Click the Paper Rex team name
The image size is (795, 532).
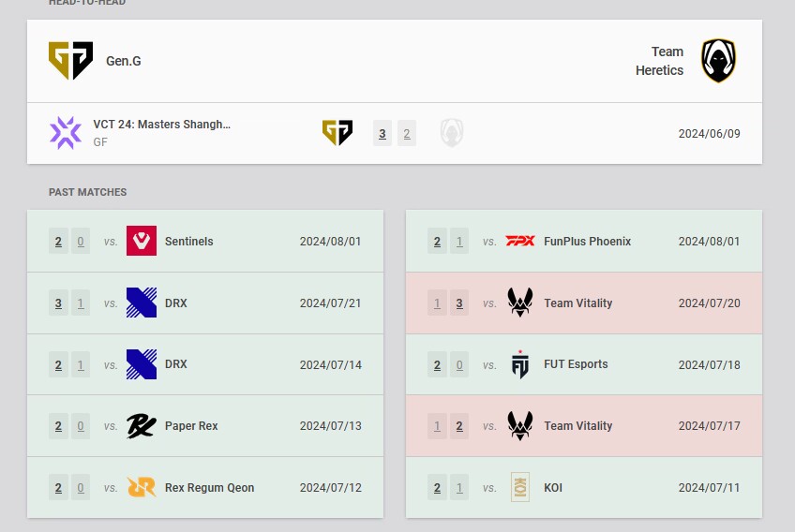[x=191, y=425]
